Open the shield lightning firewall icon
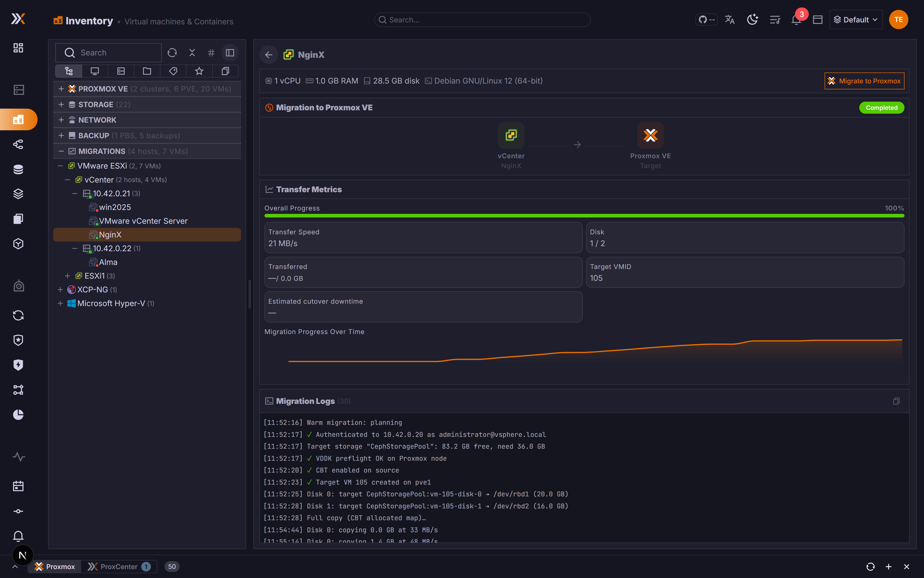924x578 pixels. (x=18, y=365)
